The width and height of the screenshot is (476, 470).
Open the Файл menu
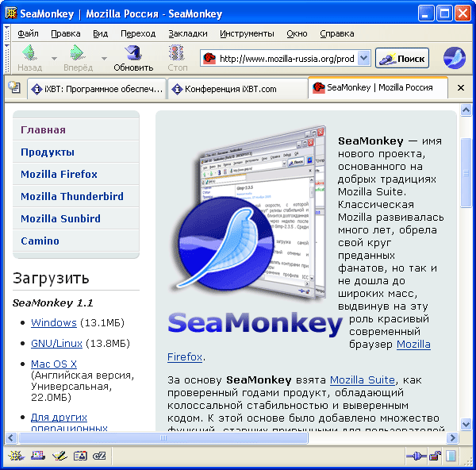28,33
